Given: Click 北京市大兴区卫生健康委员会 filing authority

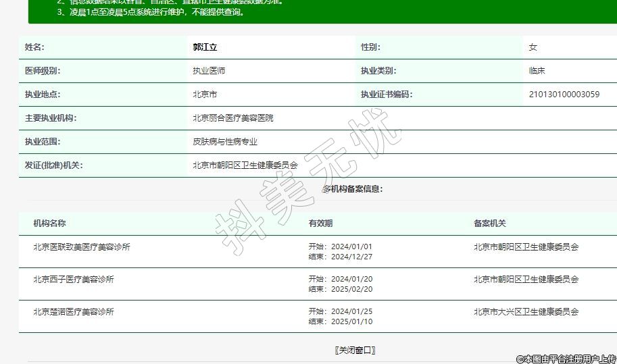Looking at the screenshot, I should 526,312.
